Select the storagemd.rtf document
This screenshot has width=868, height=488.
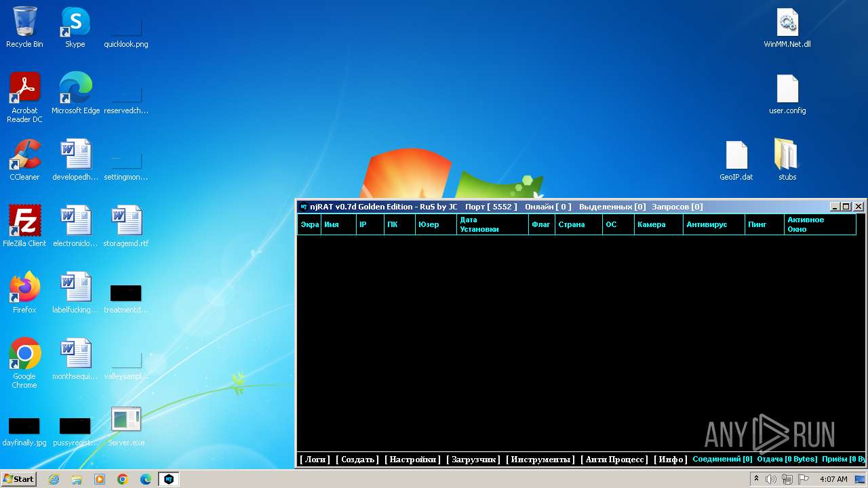point(126,226)
